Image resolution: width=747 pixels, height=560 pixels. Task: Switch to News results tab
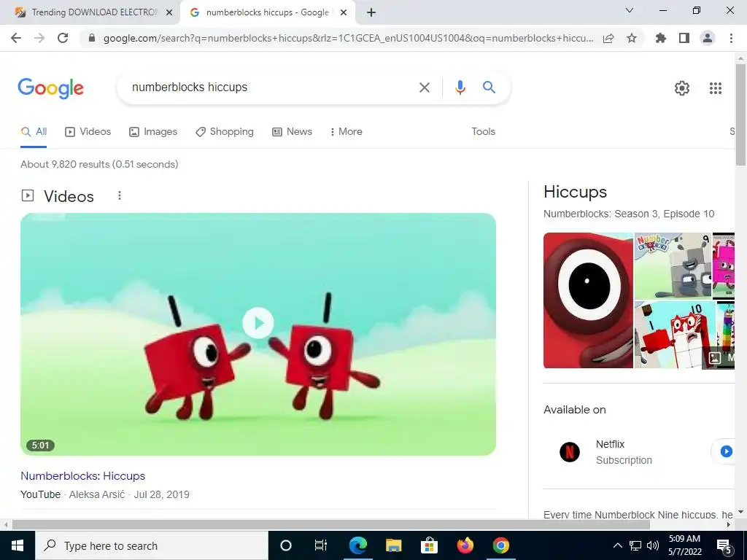pyautogui.click(x=292, y=131)
